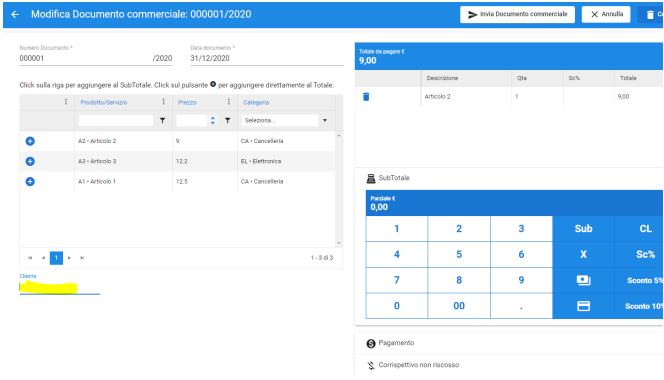This screenshot has width=664, height=380.
Task: Go to previous page of grid
Action: click(43, 258)
